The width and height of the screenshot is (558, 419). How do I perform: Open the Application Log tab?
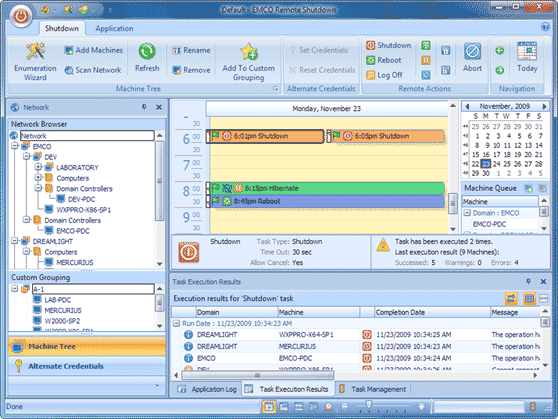point(207,389)
